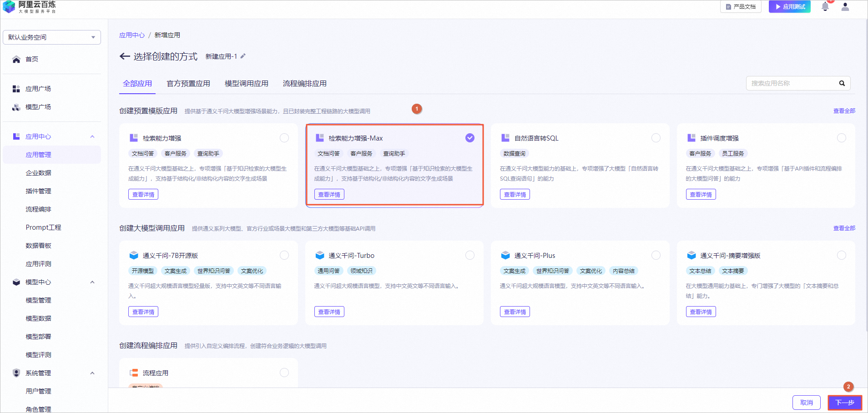Click the search magnifier icon
Viewport: 868px width, 413px height.
[842, 83]
